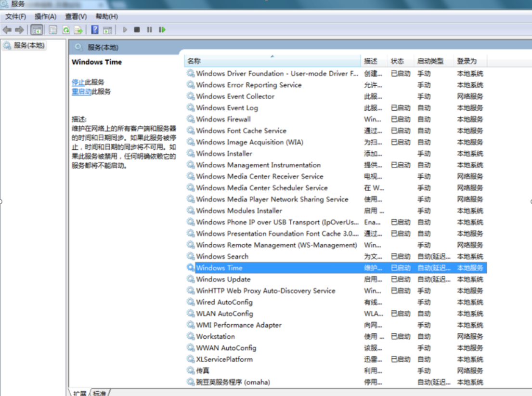Pause the Windows Time service via pause icon

click(x=150, y=30)
